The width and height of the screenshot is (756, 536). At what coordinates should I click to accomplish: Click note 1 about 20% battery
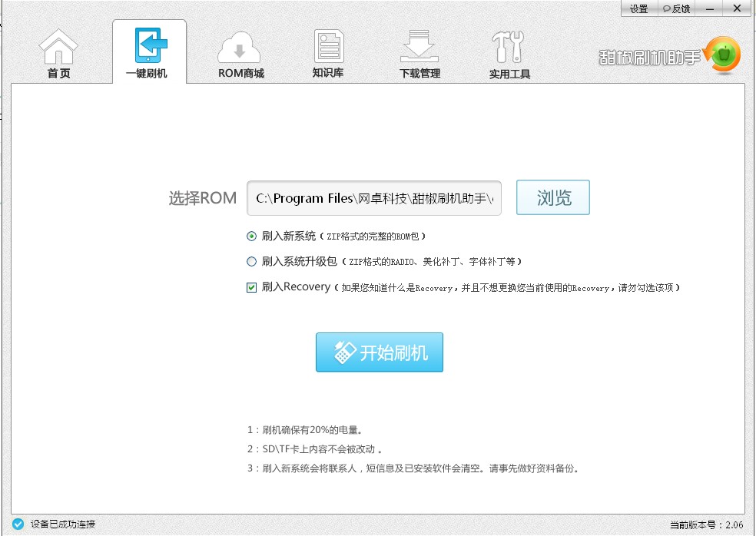tap(305, 429)
